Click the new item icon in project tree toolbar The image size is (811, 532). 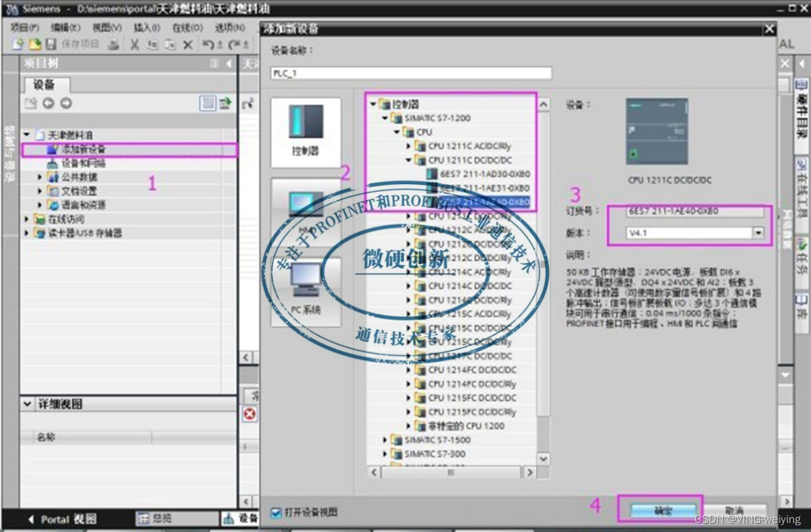(x=30, y=103)
